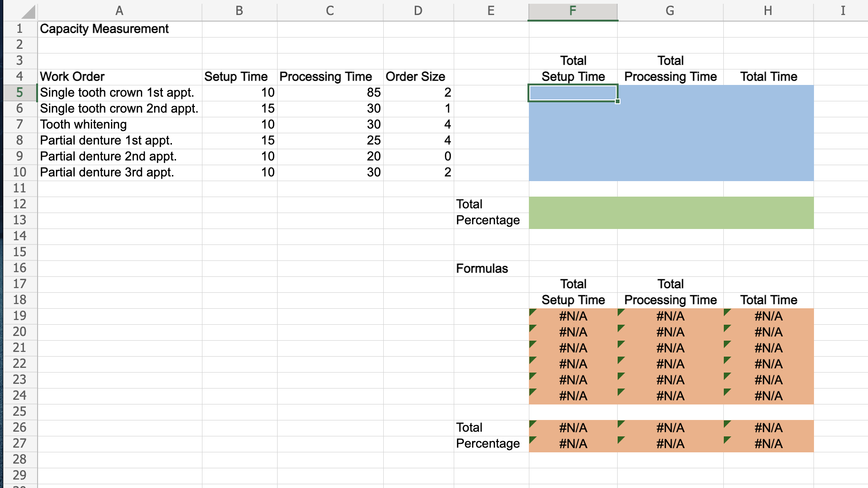The width and height of the screenshot is (868, 488).
Task: Click the select-all corner triangle
Action: [28, 11]
